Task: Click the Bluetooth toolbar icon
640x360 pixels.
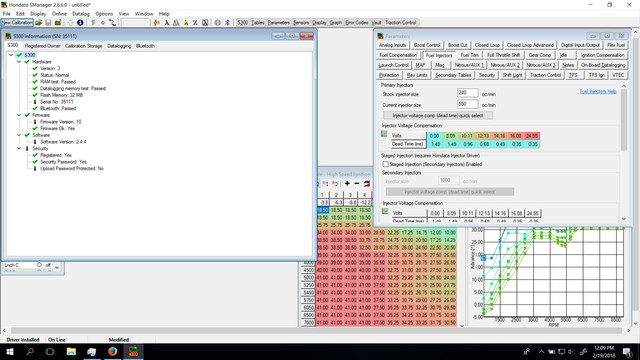Action: point(227,22)
